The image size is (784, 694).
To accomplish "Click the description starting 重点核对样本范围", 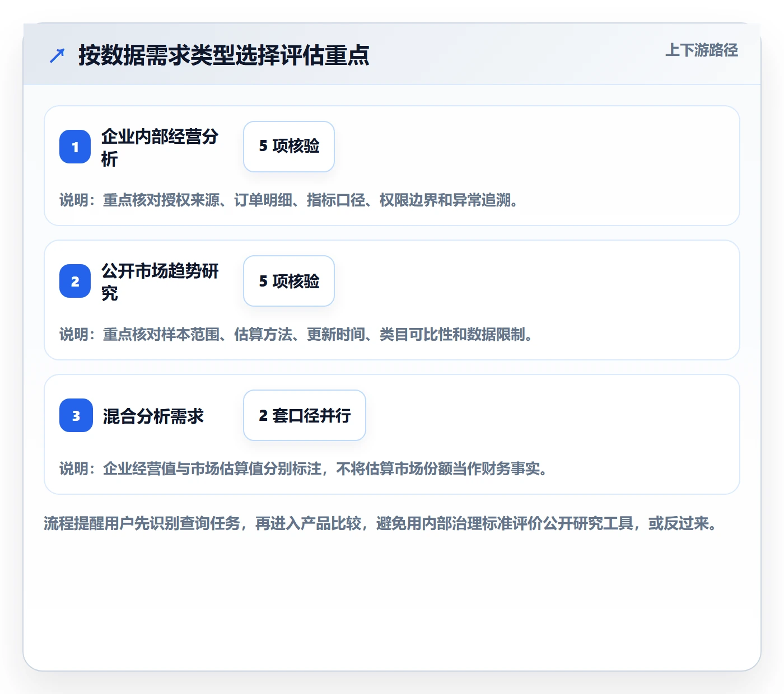I will pos(296,334).
